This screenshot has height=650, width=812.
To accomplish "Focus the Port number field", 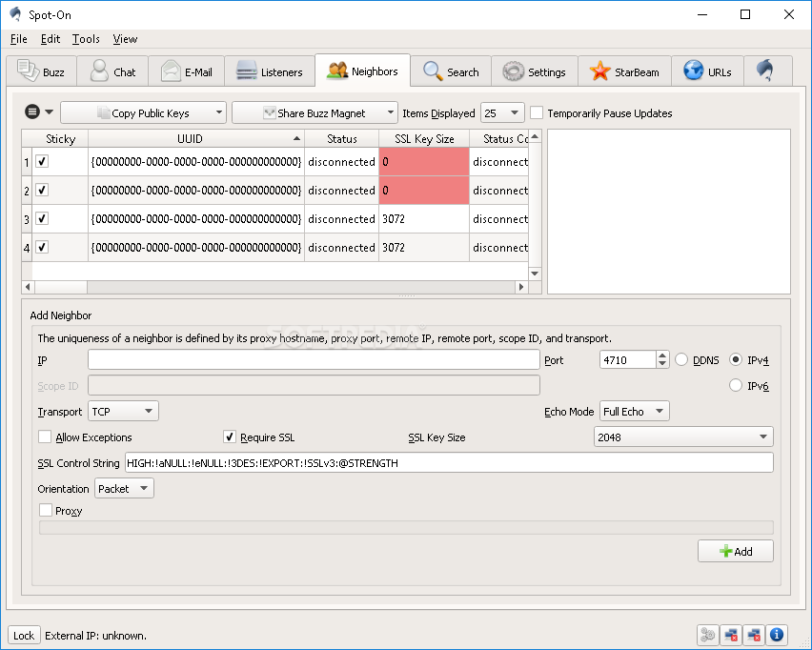I will [x=628, y=359].
